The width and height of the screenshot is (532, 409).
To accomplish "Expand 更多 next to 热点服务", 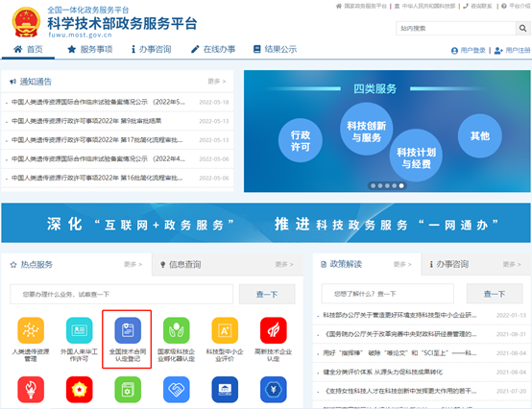I will tap(133, 264).
